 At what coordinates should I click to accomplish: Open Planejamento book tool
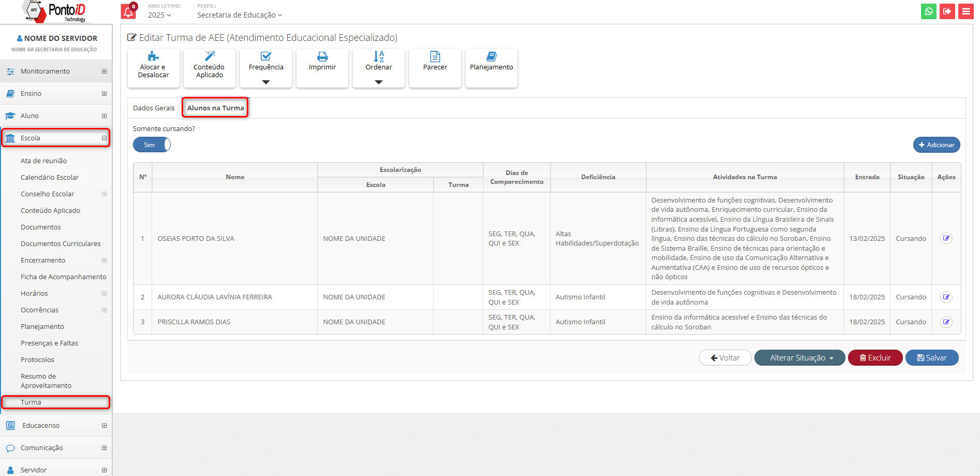click(x=492, y=68)
